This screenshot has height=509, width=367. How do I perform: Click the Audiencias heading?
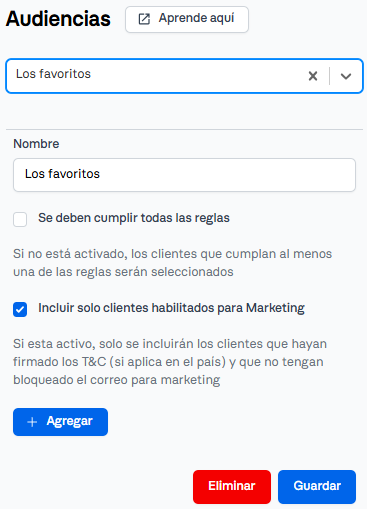point(58,19)
